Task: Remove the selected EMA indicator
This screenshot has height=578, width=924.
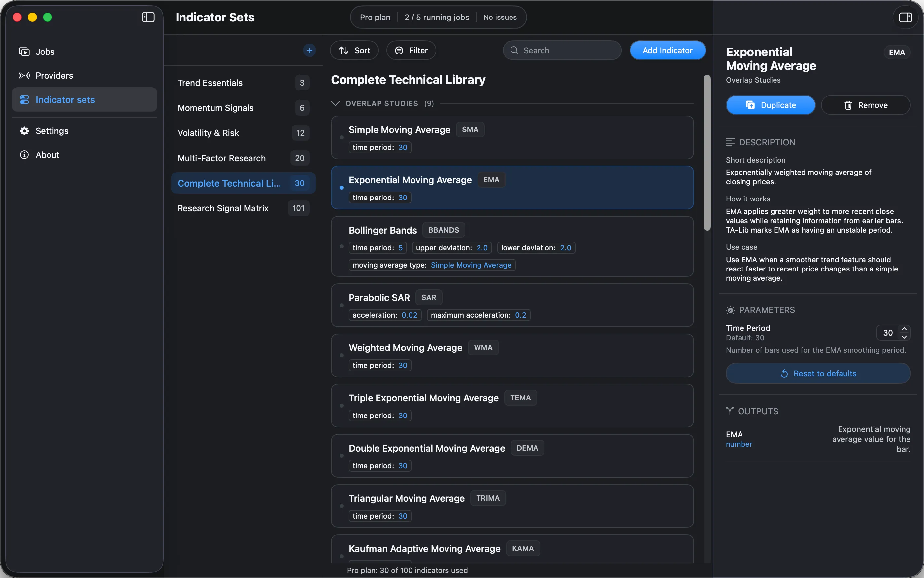Action: [866, 105]
